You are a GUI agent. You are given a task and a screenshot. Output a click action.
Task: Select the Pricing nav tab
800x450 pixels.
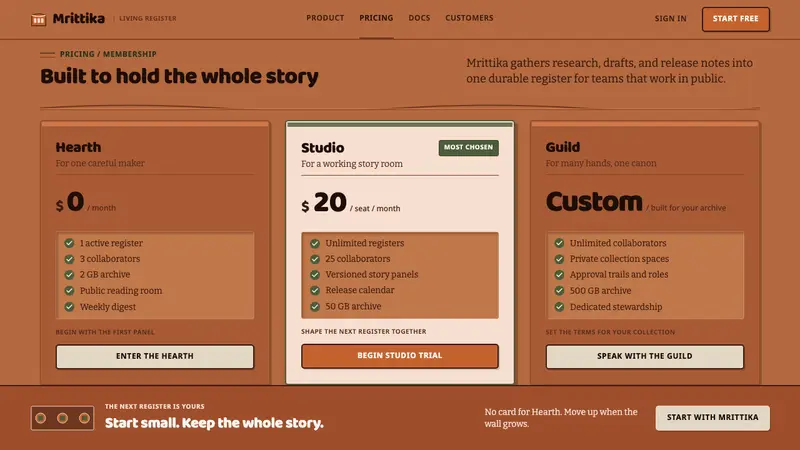pos(376,18)
